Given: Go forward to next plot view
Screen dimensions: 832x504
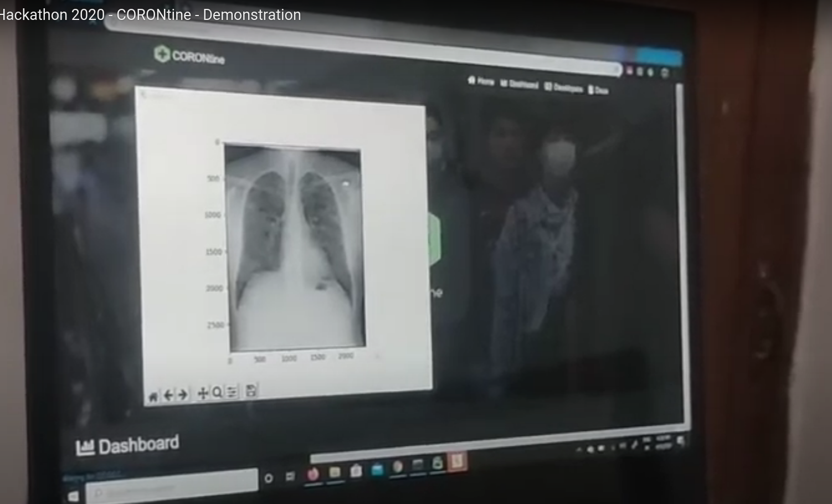Looking at the screenshot, I should [182, 394].
